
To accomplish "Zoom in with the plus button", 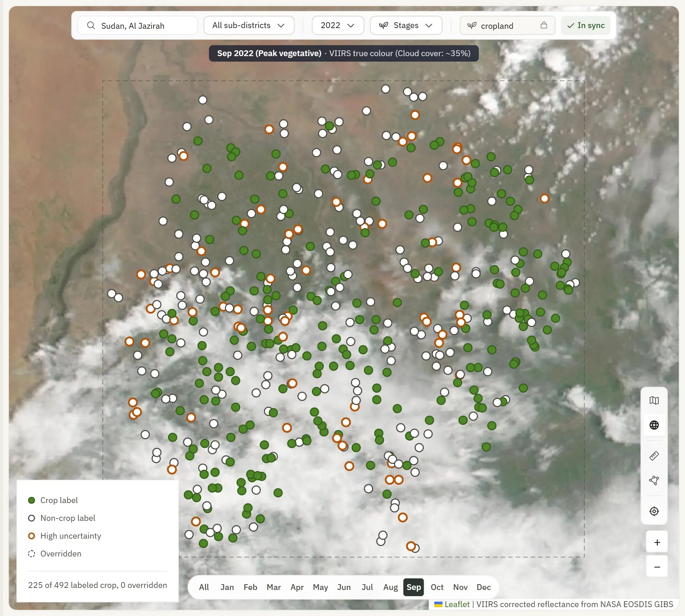I will [x=657, y=542].
